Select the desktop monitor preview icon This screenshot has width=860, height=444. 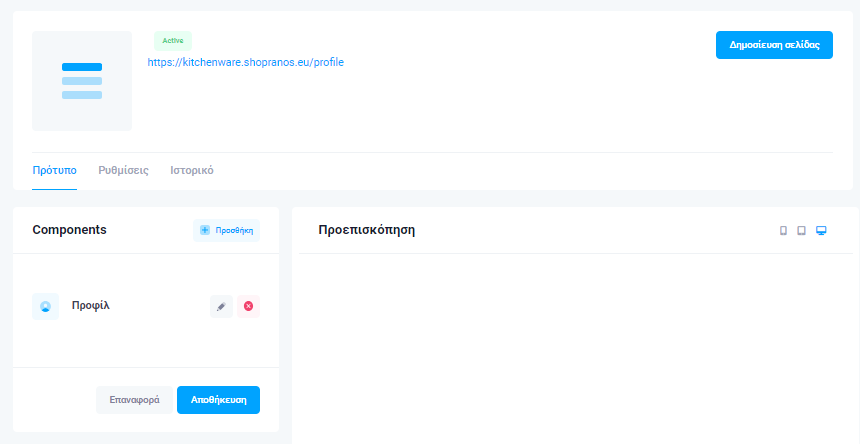coord(821,231)
